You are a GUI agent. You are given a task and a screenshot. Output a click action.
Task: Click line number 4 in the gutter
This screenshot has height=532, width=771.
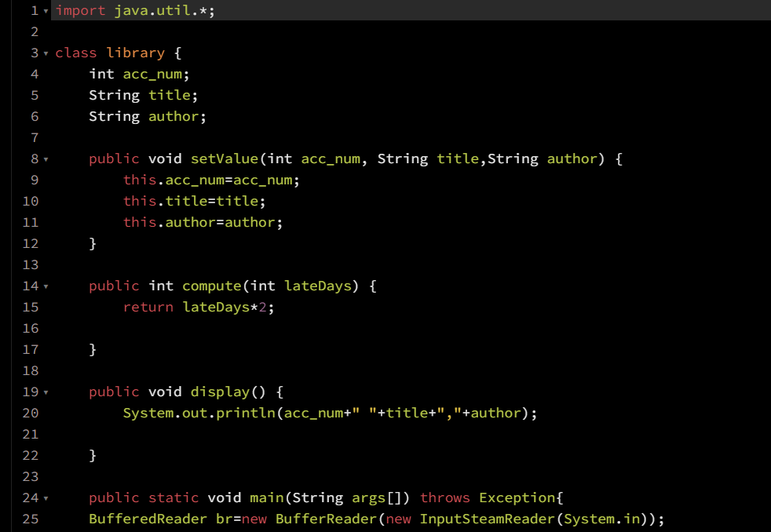point(35,74)
